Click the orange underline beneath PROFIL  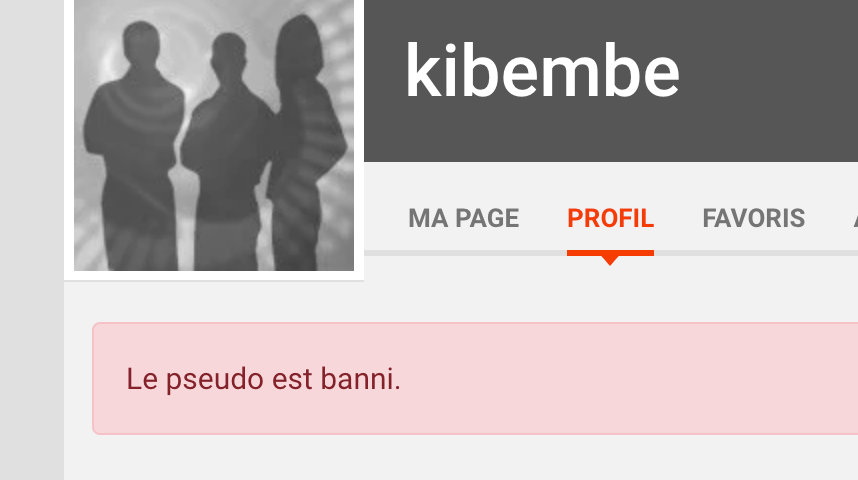pos(610,253)
